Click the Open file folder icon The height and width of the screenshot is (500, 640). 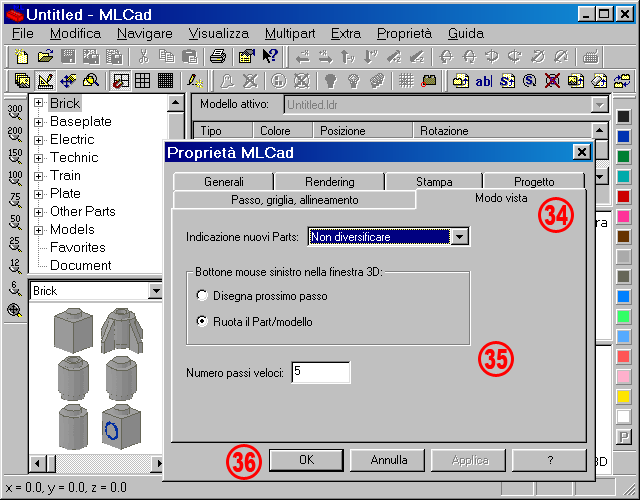[x=45, y=56]
